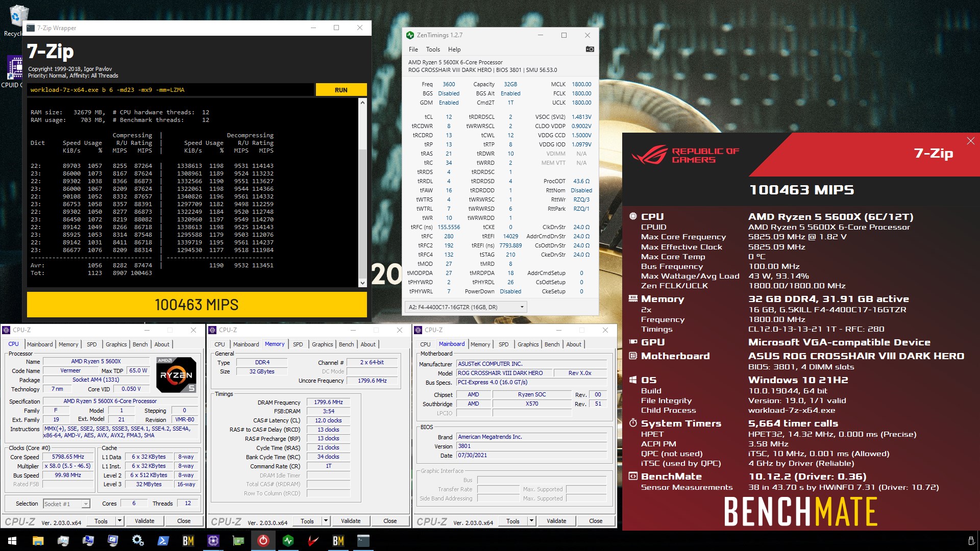Screen dimensions: 980x551
Task: Close the BenchMate result panel with X
Action: click(970, 141)
